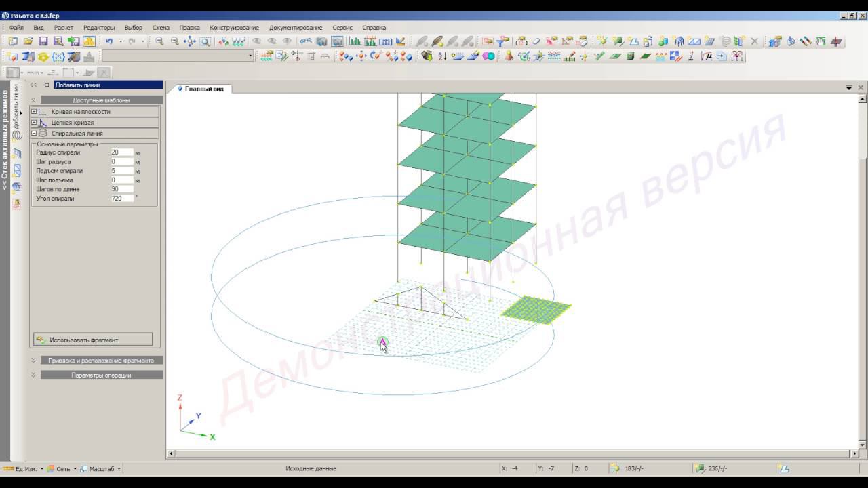Open the Расчет menu
This screenshot has width=868, height=488.
click(64, 28)
